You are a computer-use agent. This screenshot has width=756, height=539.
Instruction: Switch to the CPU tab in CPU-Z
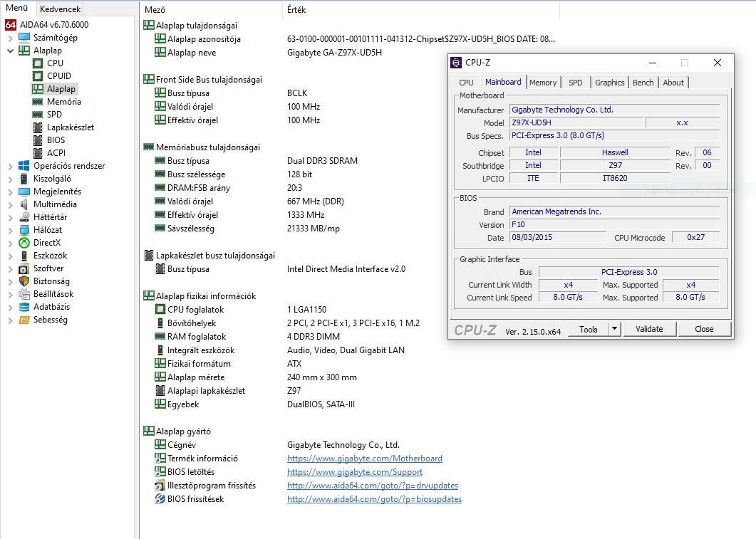(466, 83)
